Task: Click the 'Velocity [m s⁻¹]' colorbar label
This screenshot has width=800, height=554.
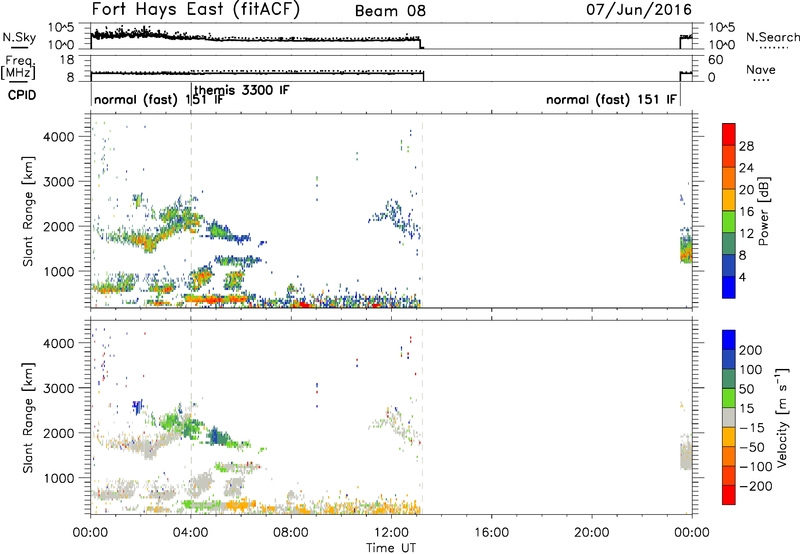Action: [x=782, y=418]
